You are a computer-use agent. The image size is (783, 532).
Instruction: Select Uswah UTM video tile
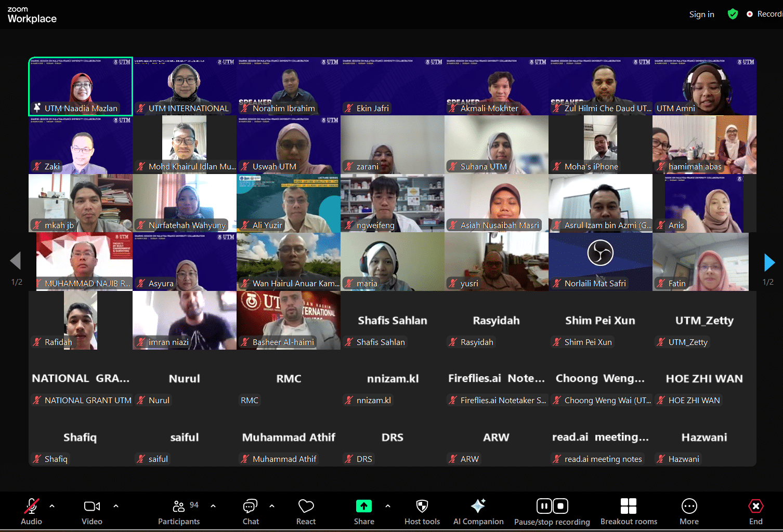click(x=289, y=145)
